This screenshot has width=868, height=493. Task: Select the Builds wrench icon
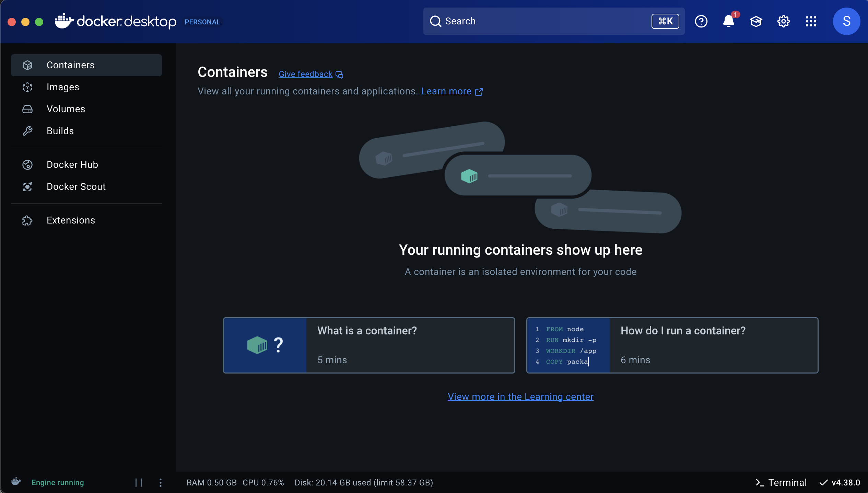[27, 131]
